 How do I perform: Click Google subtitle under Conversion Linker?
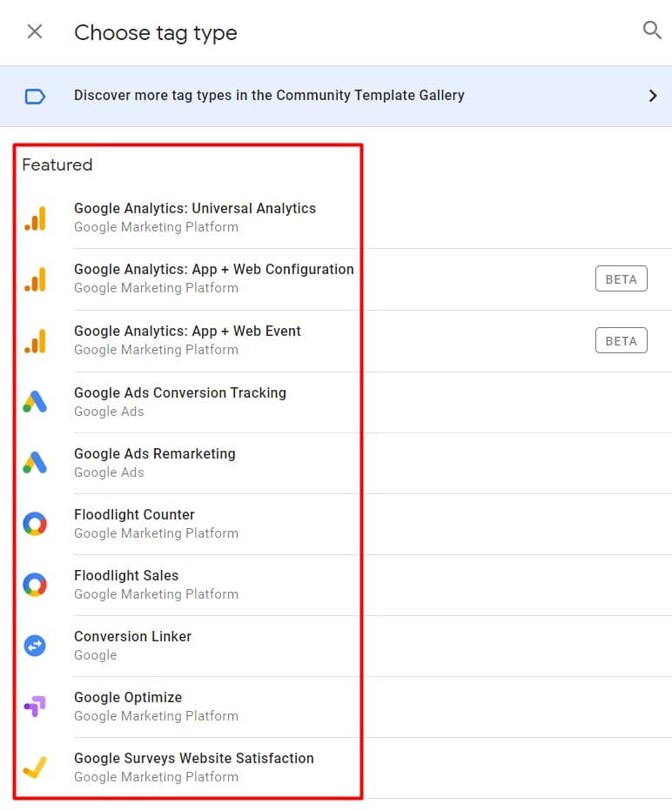tap(95, 655)
